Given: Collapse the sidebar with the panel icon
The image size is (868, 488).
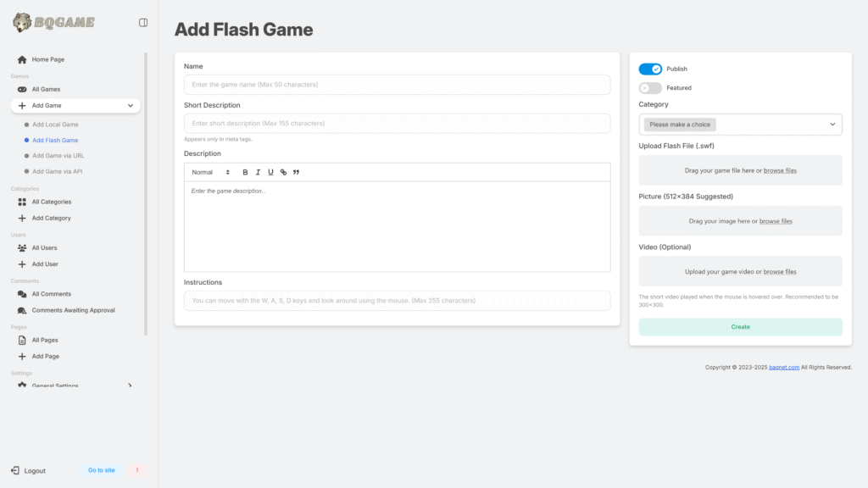Looking at the screenshot, I should point(142,23).
